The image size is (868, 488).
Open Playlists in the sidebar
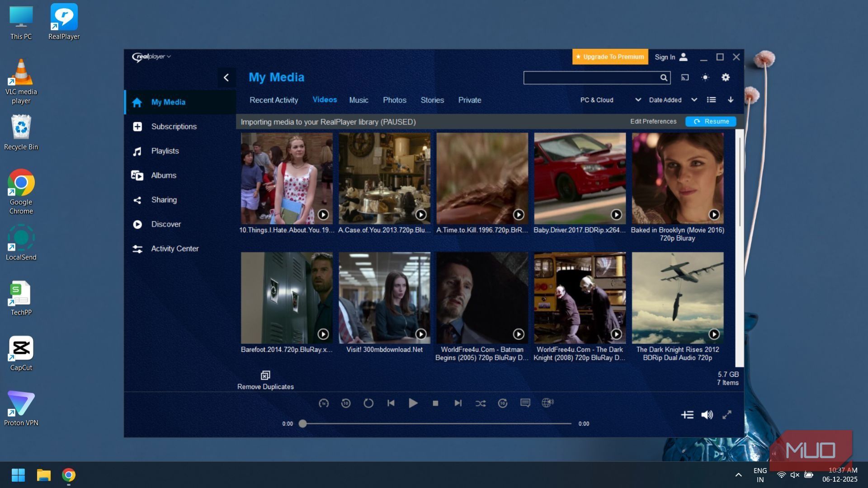click(180, 151)
